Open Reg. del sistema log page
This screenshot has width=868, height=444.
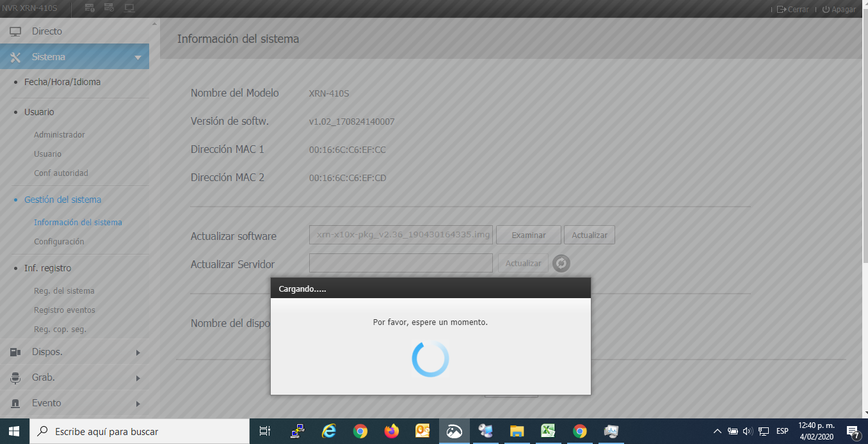coord(64,291)
